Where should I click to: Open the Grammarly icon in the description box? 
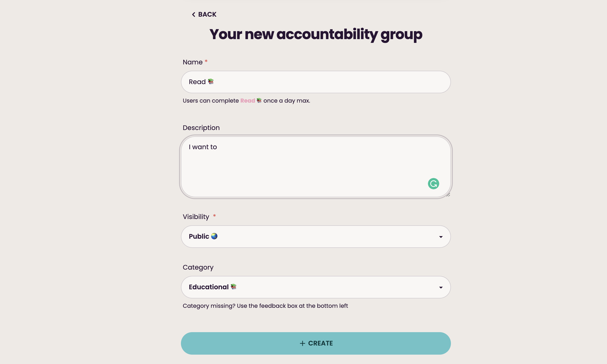pos(433,183)
